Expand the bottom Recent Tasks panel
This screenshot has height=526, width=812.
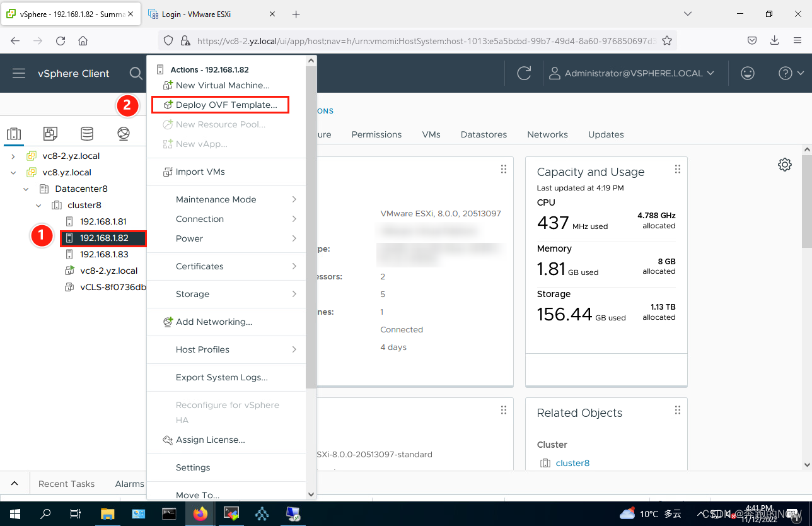(14, 483)
